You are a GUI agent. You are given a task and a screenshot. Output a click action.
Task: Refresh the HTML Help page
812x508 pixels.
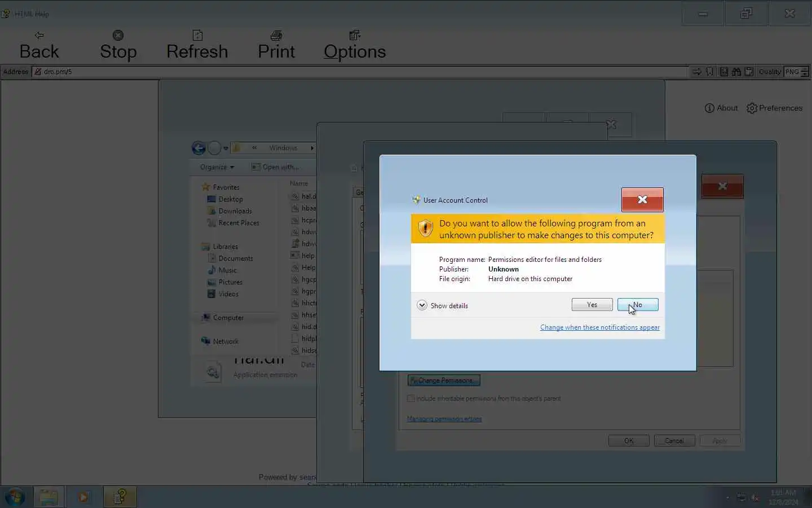[197, 46]
